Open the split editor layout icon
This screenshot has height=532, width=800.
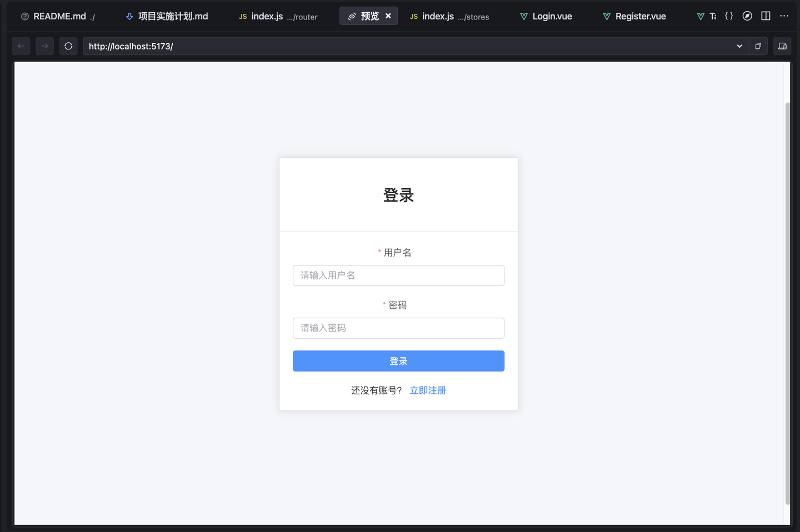[x=766, y=16]
